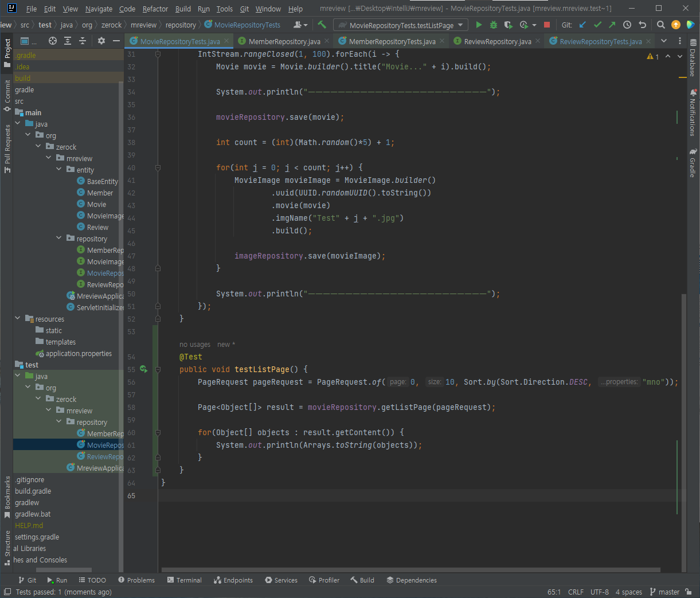Click the editor's horizontal scrollbar
The image size is (700, 598).
[x=410, y=570]
